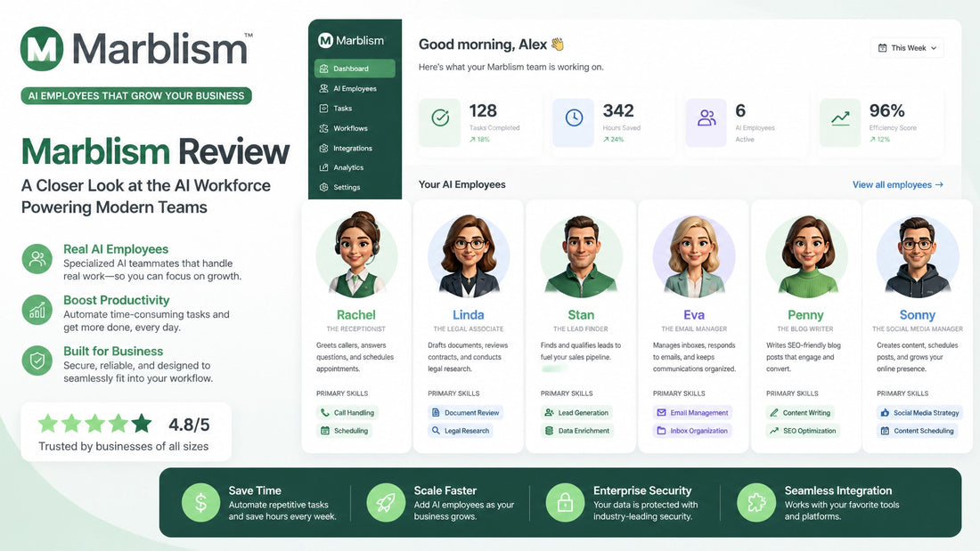980x551 pixels.
Task: Click the AI Employees That Grow banner
Action: 136,95
